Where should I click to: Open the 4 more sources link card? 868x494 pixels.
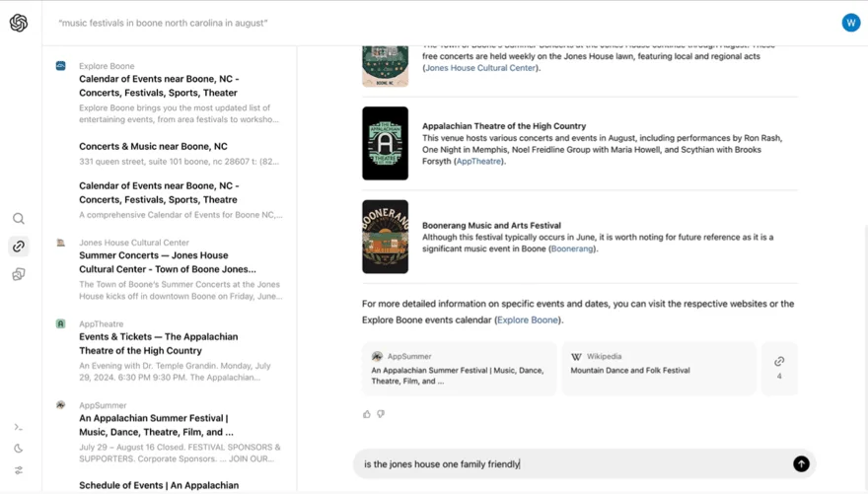click(779, 369)
